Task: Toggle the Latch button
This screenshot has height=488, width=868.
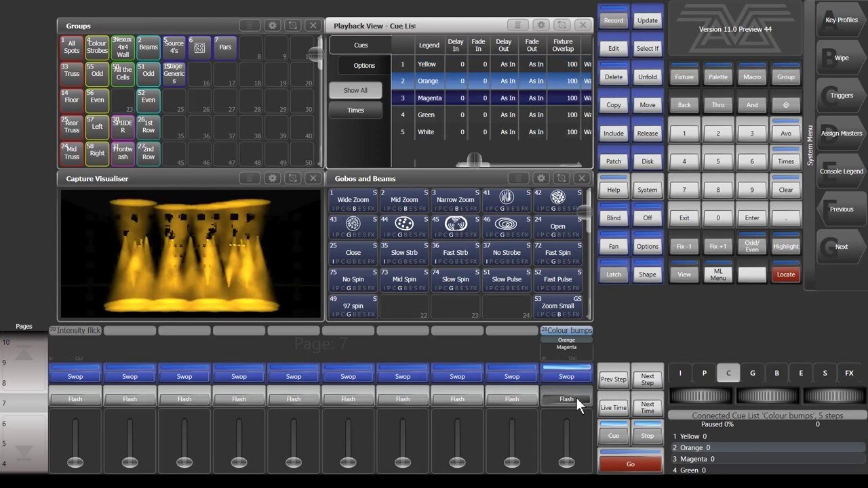Action: tap(613, 274)
